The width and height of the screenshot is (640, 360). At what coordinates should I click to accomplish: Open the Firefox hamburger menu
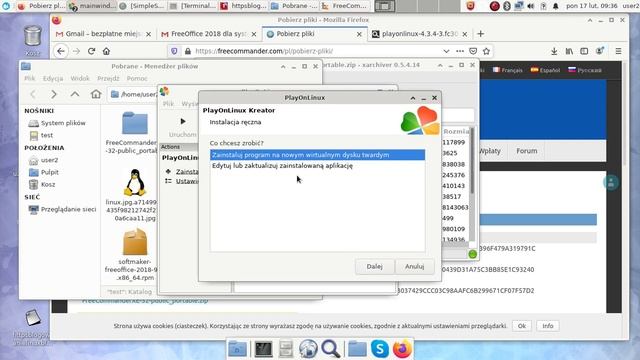[618, 51]
